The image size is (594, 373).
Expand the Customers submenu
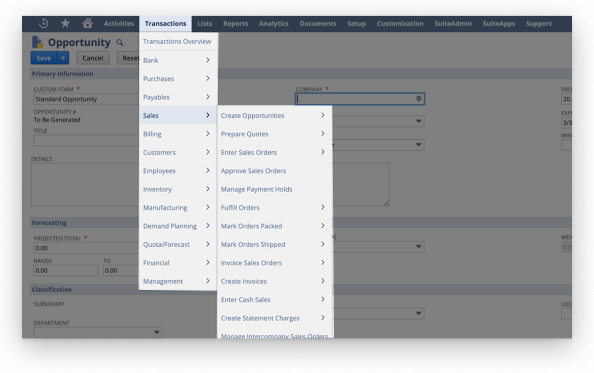(x=178, y=152)
